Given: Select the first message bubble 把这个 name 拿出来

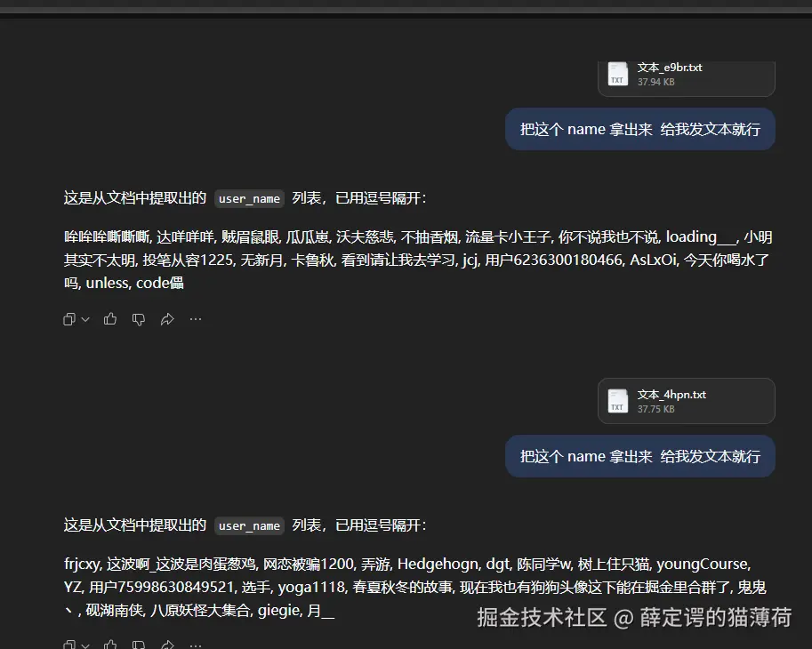Looking at the screenshot, I should pos(640,129).
